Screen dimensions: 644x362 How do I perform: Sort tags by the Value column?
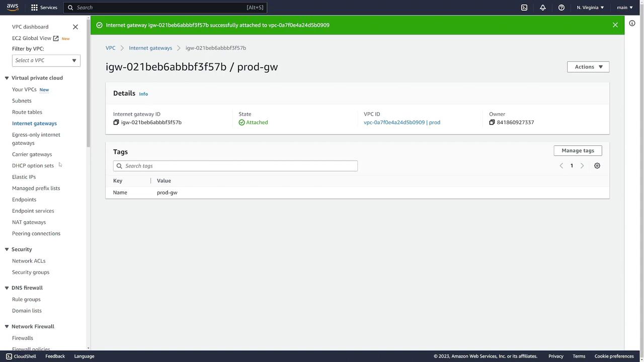pos(164,180)
